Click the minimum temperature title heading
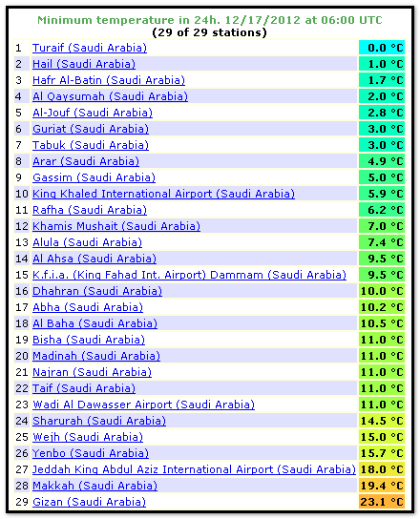This screenshot has height=519, width=420. 210,20
